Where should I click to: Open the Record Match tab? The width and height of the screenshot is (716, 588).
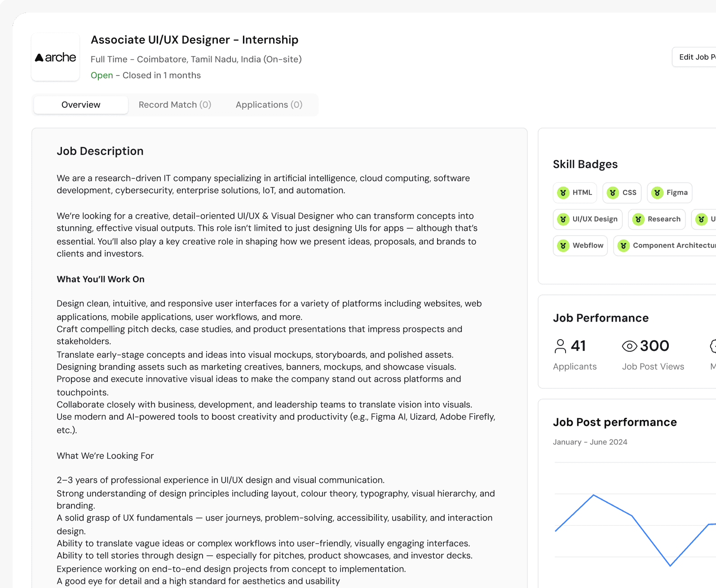coord(175,105)
